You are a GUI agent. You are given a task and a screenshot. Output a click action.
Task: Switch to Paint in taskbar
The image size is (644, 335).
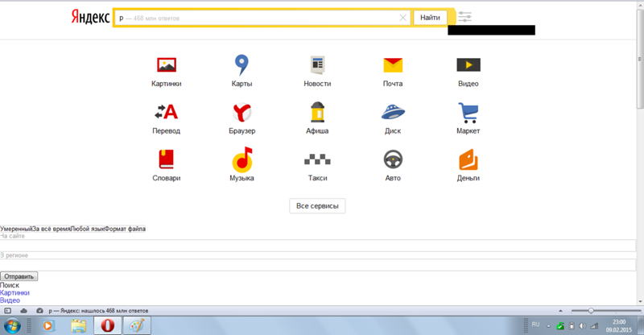click(137, 325)
